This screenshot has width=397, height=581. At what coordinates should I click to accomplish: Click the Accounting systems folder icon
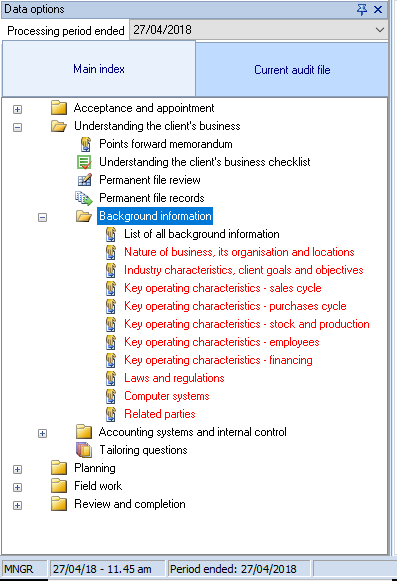click(84, 432)
